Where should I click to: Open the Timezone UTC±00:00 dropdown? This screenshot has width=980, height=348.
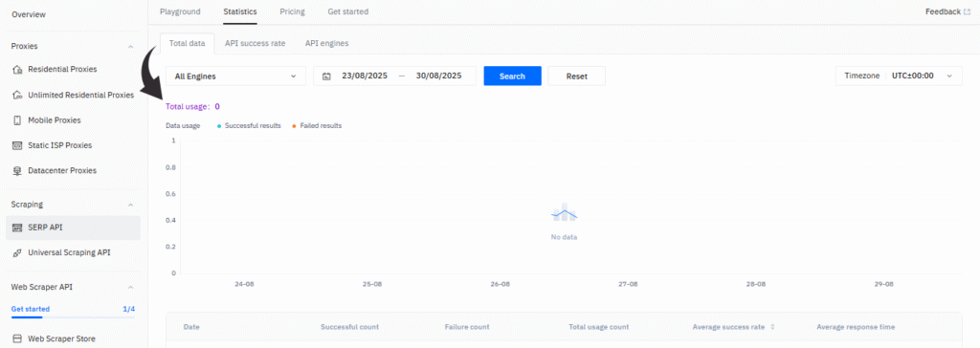(899, 76)
